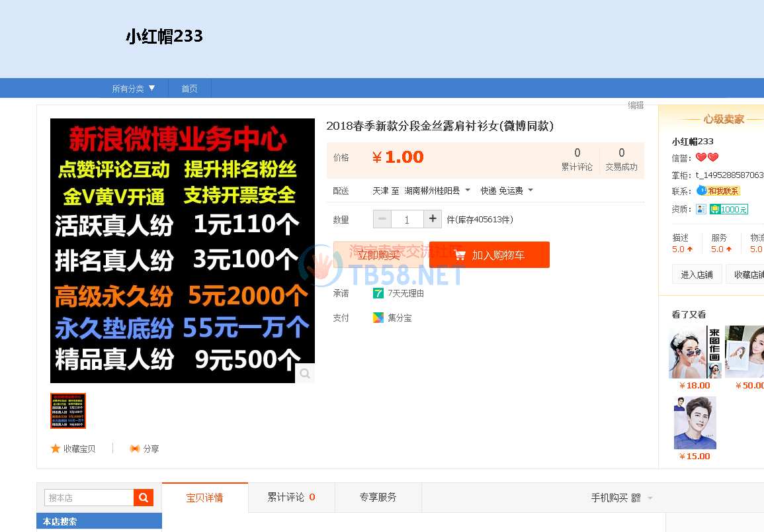Click the star icon for 收藏宝贝
This screenshot has width=764, height=532.
pos(56,449)
